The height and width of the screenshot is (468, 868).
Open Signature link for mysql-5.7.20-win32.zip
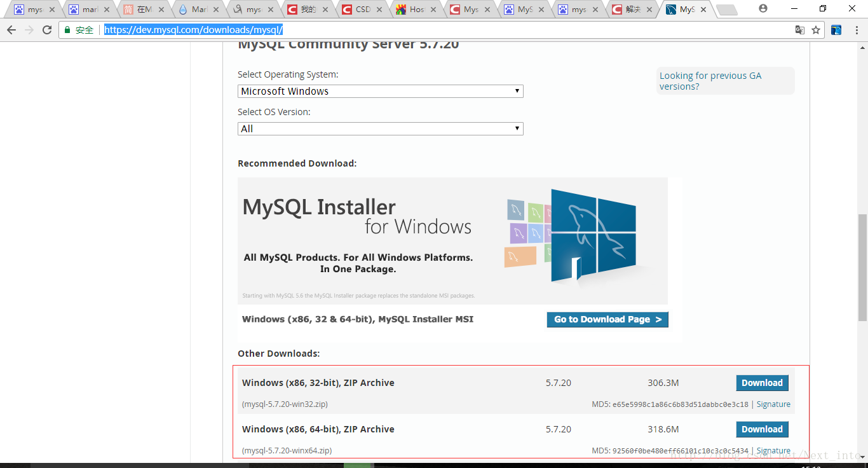[773, 404]
